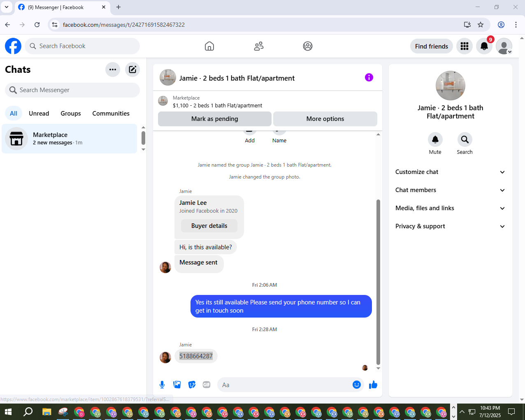
Task: Click Mark as pending button
Action: 214,119
